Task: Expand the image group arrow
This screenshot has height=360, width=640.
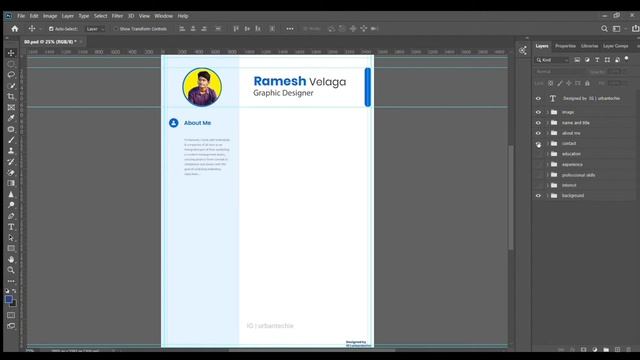Action: click(548, 112)
